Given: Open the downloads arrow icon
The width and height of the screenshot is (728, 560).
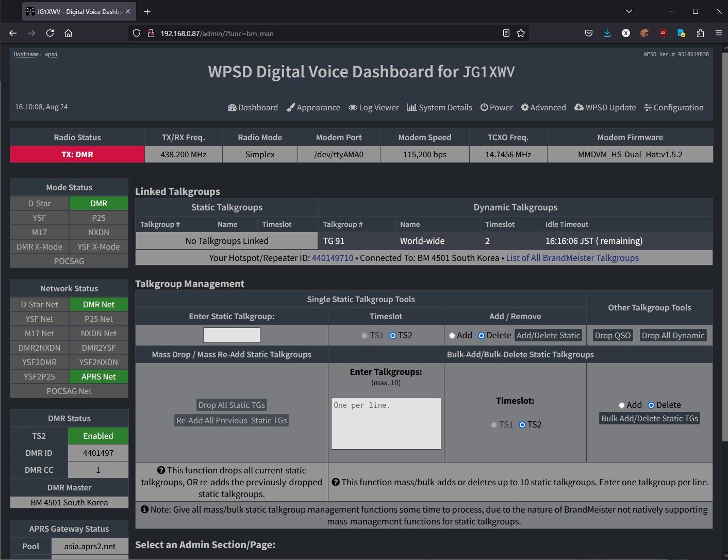Looking at the screenshot, I should 607,33.
